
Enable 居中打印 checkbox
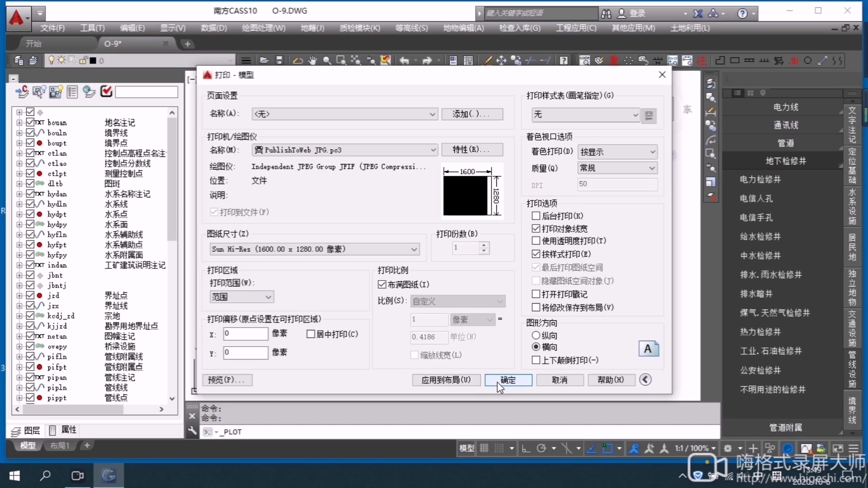click(x=311, y=334)
